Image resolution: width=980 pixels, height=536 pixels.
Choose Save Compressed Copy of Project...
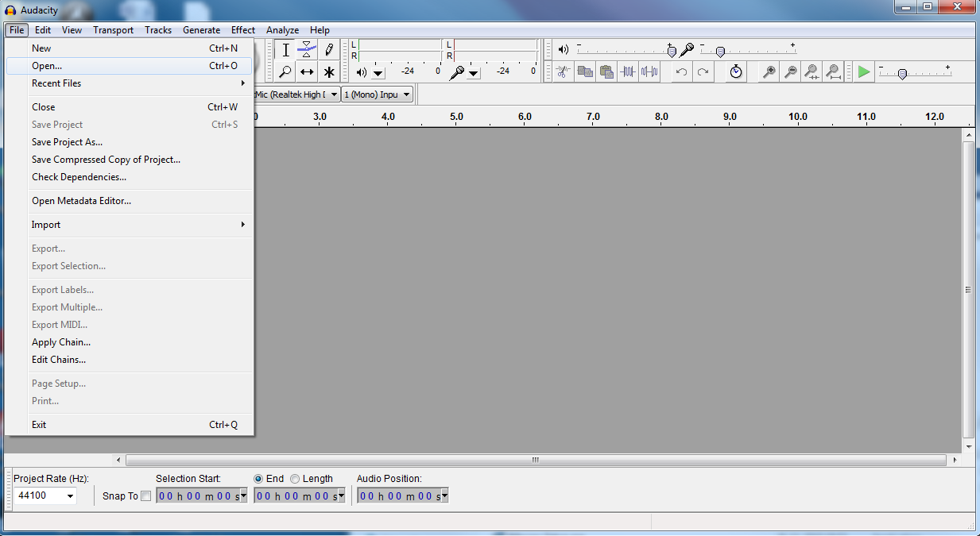point(130,160)
